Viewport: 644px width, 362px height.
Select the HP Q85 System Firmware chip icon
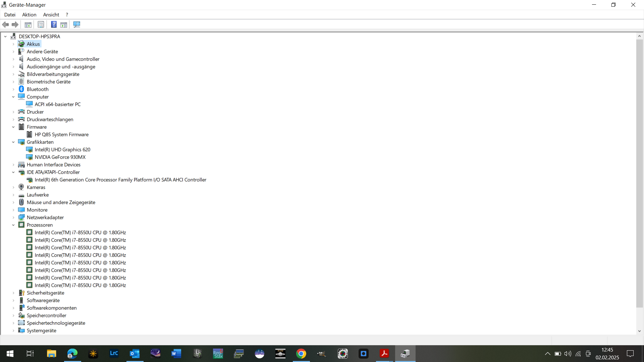pyautogui.click(x=30, y=134)
